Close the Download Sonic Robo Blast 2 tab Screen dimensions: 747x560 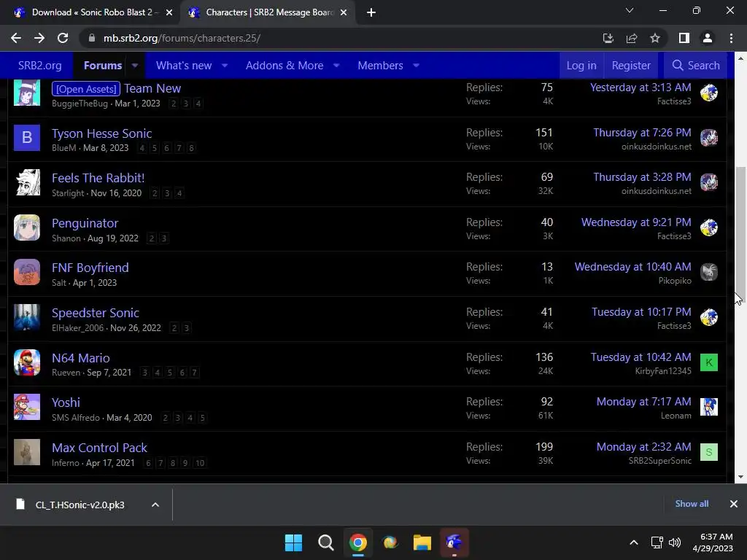(x=169, y=12)
